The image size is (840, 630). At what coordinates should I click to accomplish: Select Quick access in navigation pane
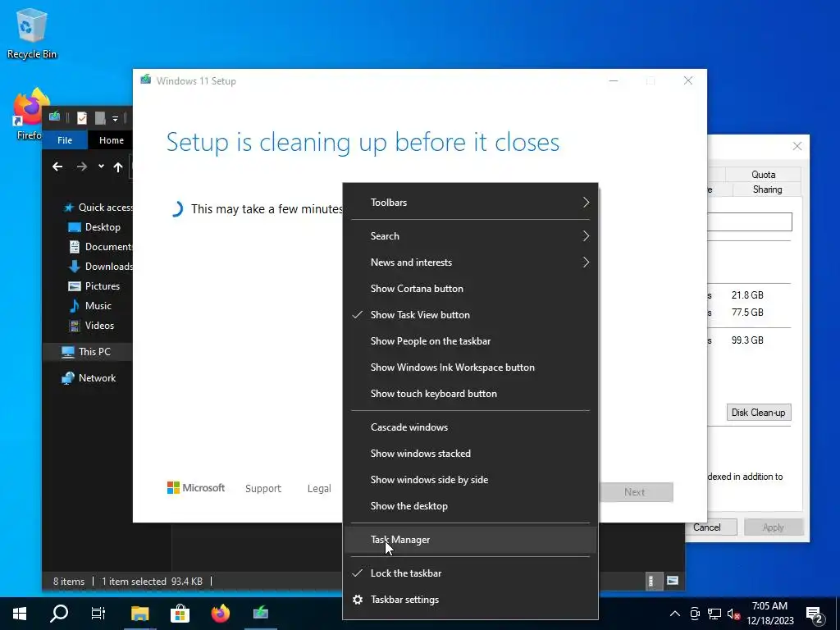(98, 208)
